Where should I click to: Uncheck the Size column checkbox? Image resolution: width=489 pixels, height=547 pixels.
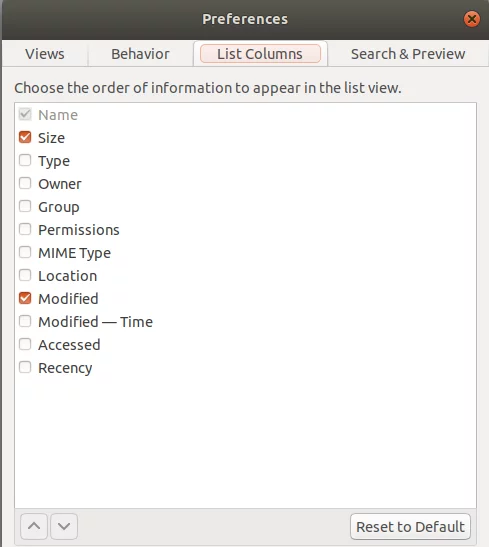(25, 137)
